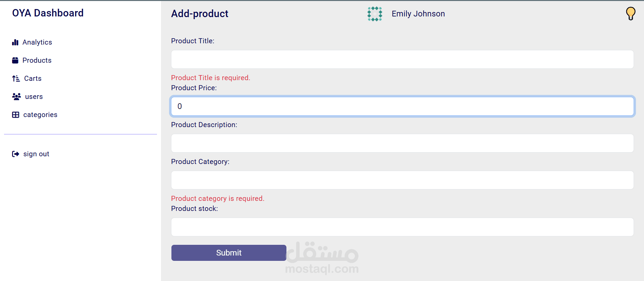Toggle the lightbulb theme icon
The width and height of the screenshot is (644, 281).
point(631,14)
